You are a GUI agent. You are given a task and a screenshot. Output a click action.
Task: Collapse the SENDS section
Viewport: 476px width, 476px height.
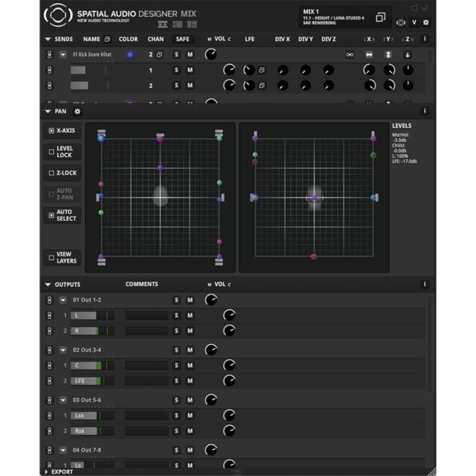(48, 39)
